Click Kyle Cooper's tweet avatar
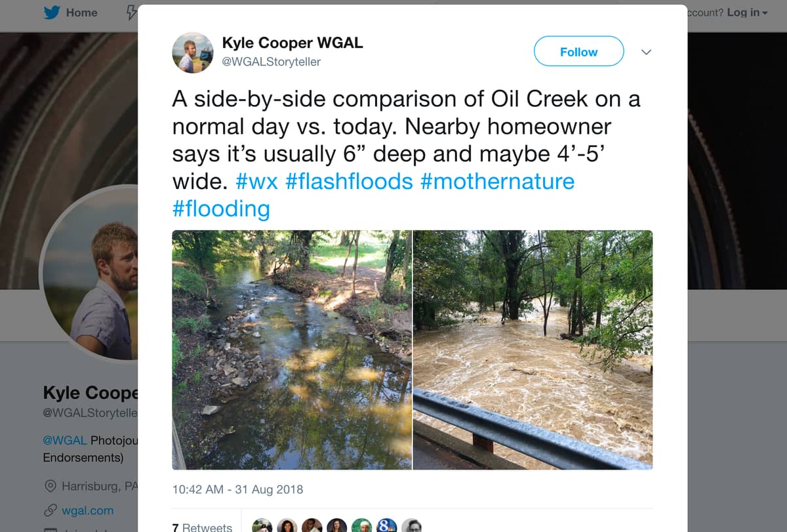This screenshot has width=787, height=532. [193, 52]
